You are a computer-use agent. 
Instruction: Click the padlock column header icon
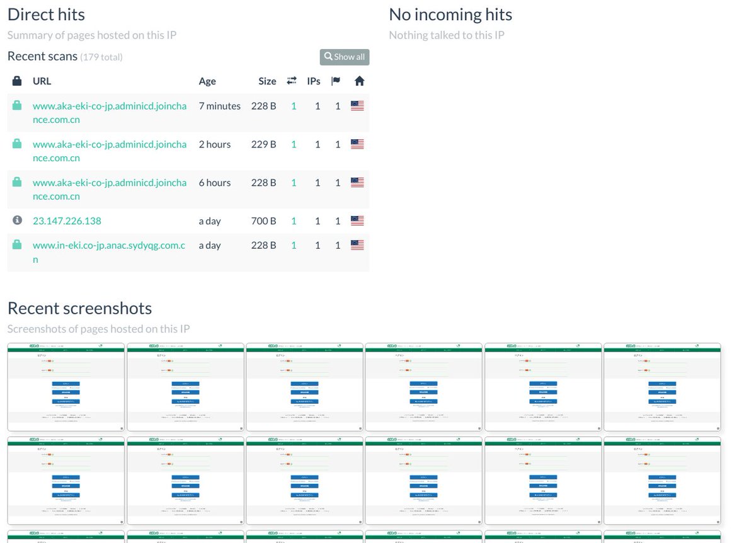click(x=17, y=81)
